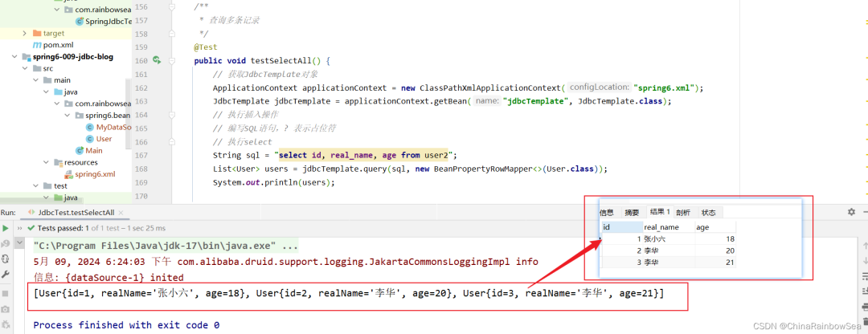The width and height of the screenshot is (868, 334).
Task: Click the resources folder icon
Action: pyautogui.click(x=59, y=162)
